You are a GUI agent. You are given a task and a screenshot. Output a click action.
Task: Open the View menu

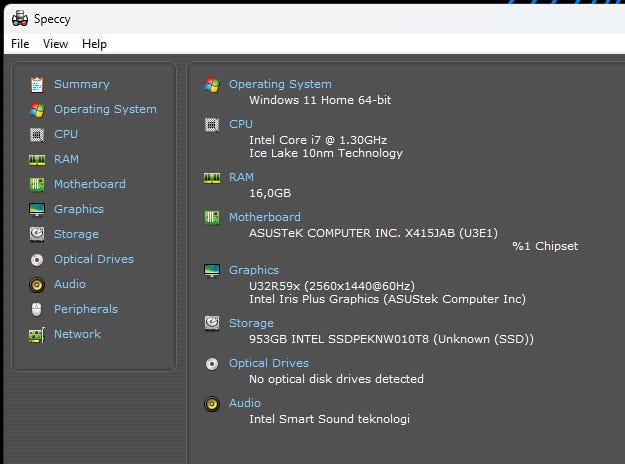point(55,44)
